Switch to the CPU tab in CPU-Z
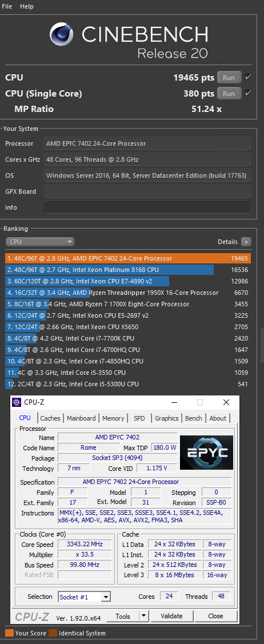264x644 pixels. 25,418
